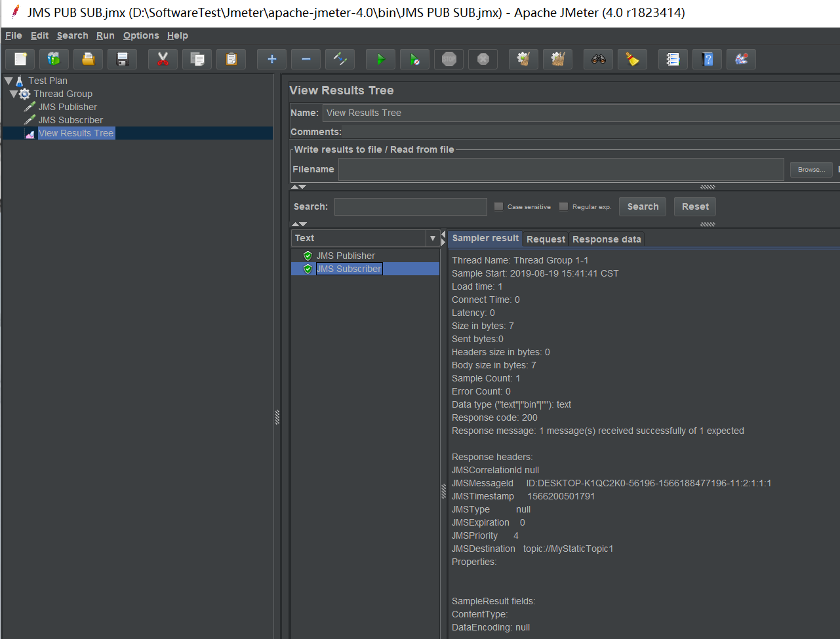Collapse the Thread Group tree node

click(x=14, y=94)
